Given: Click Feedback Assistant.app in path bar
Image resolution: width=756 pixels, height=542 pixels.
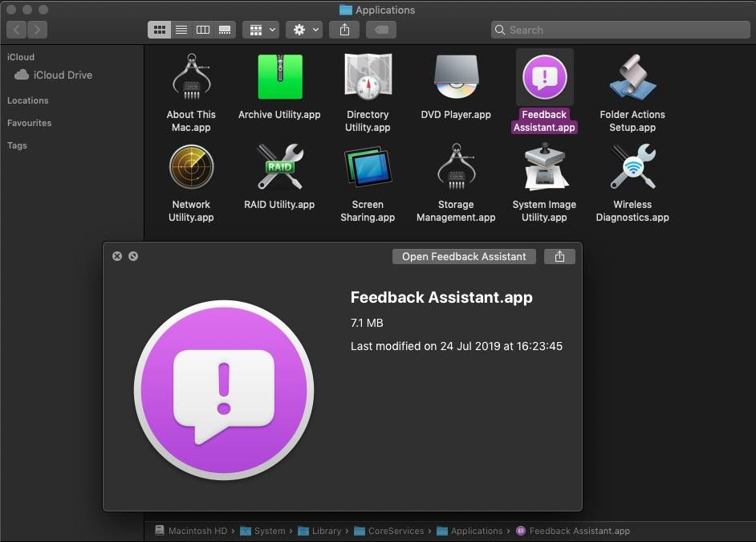Looking at the screenshot, I should [573, 531].
